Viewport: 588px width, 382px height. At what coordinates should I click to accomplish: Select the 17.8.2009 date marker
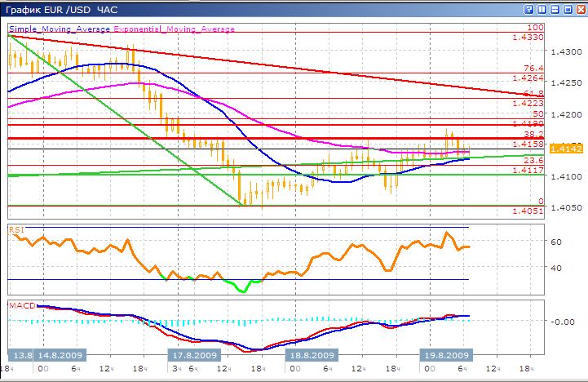[195, 356]
